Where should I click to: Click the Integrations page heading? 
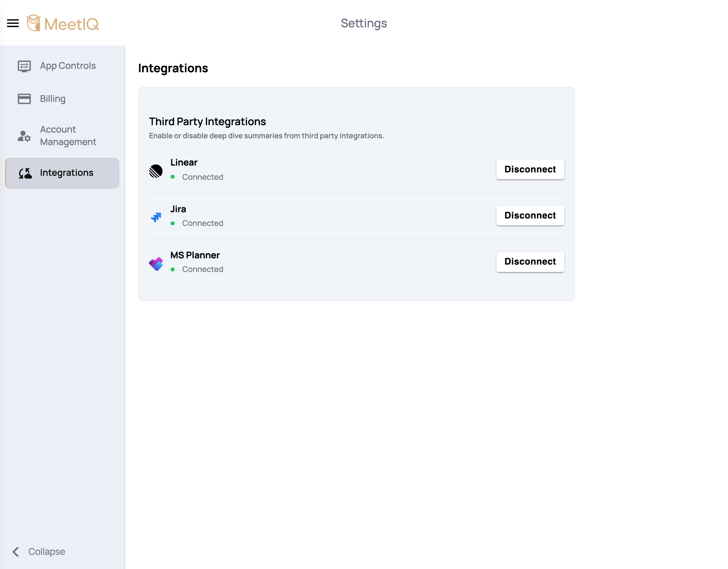[x=173, y=68]
